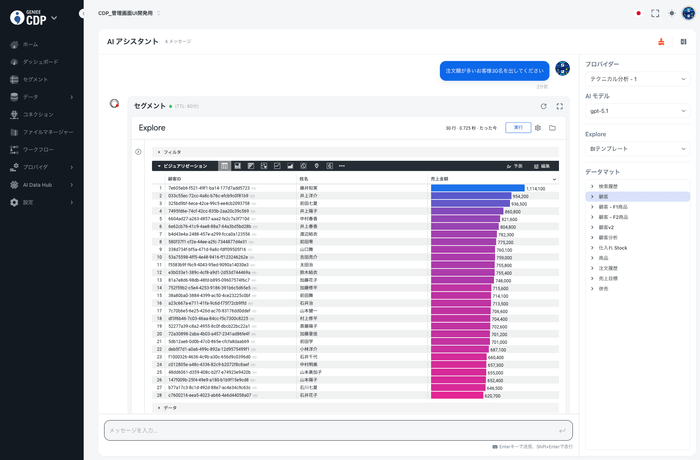Click the 実行 run button
The width and height of the screenshot is (700, 460).
[518, 128]
